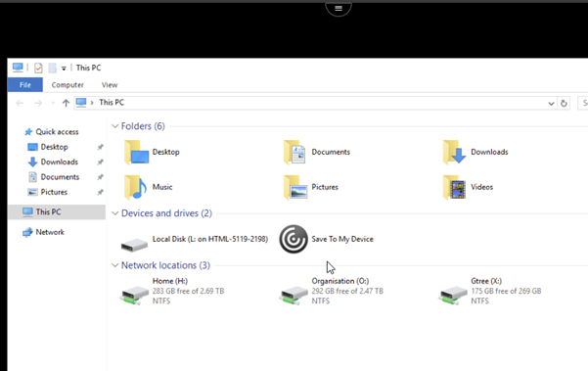Image resolution: width=588 pixels, height=371 pixels.
Task: Click the 'Local Disk (L: on HTML-5119-2198)' label
Action: [210, 239]
